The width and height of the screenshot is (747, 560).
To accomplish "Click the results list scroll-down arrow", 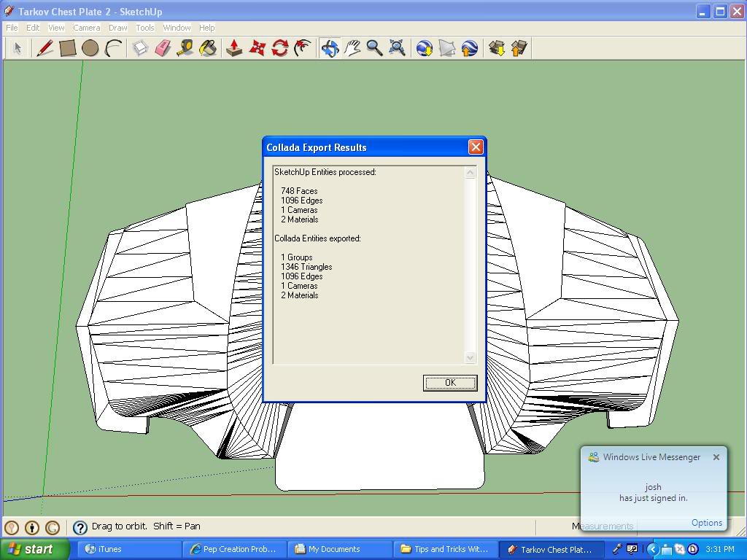I will click(471, 357).
